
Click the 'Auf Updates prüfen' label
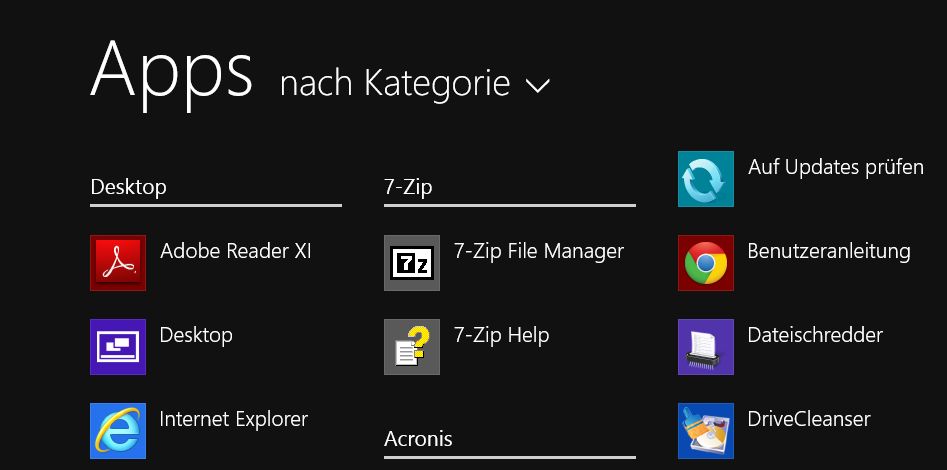[x=836, y=167]
